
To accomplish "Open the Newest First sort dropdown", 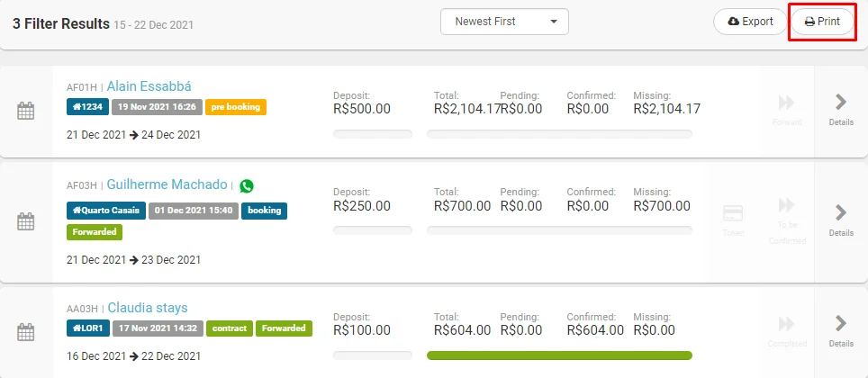I will pyautogui.click(x=504, y=22).
